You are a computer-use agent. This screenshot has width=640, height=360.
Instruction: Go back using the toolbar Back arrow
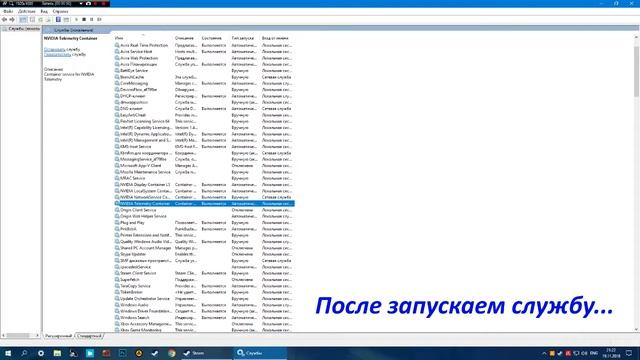coord(4,20)
